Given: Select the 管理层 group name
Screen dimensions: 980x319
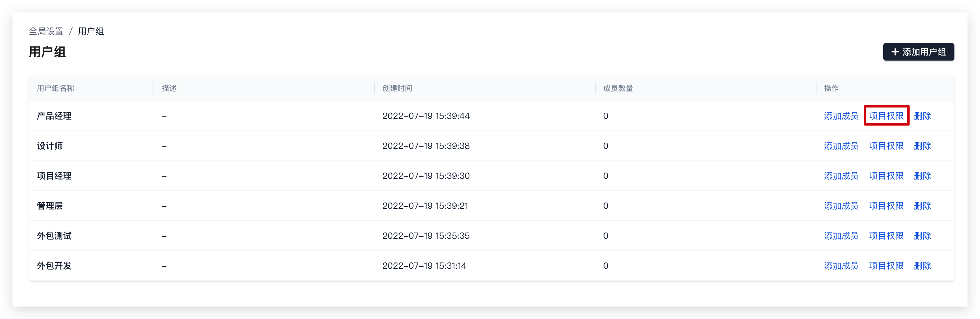Looking at the screenshot, I should (50, 206).
